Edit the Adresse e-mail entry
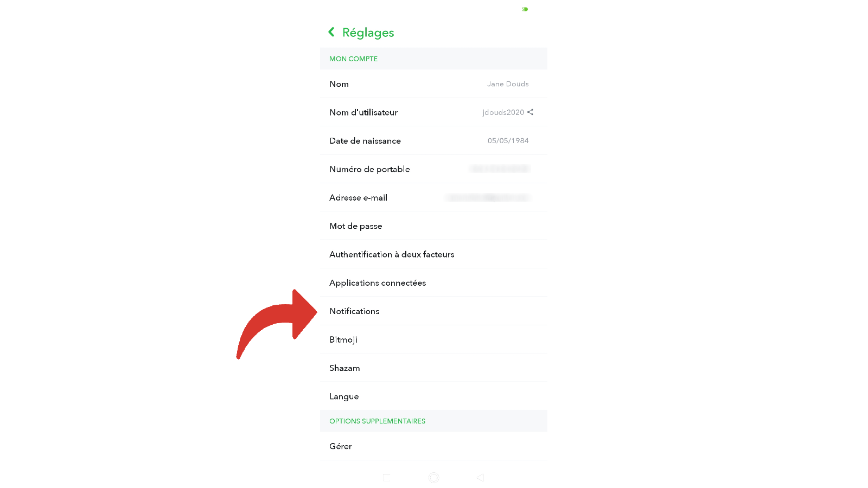Image resolution: width=868 pixels, height=488 pixels. click(433, 197)
